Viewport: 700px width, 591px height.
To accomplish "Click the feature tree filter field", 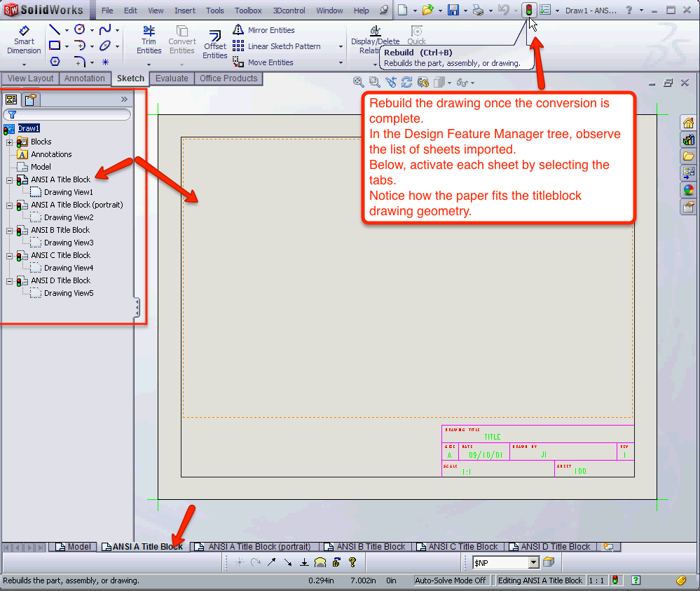I will (67, 115).
